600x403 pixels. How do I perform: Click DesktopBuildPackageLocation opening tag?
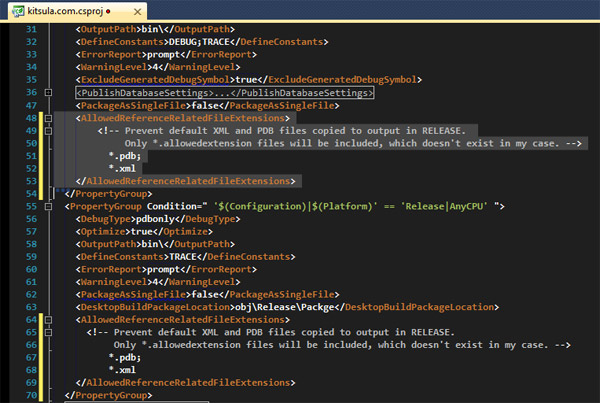click(155, 307)
